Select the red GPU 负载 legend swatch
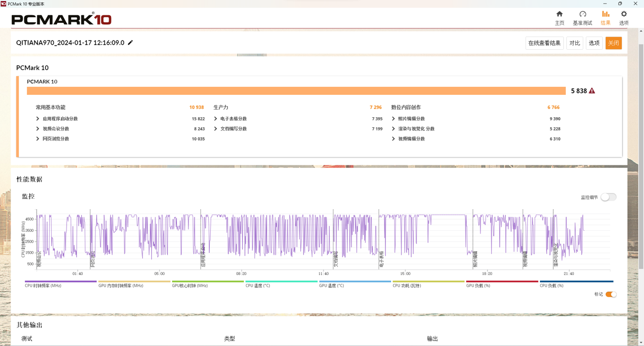The image size is (644, 346). tap(502, 281)
